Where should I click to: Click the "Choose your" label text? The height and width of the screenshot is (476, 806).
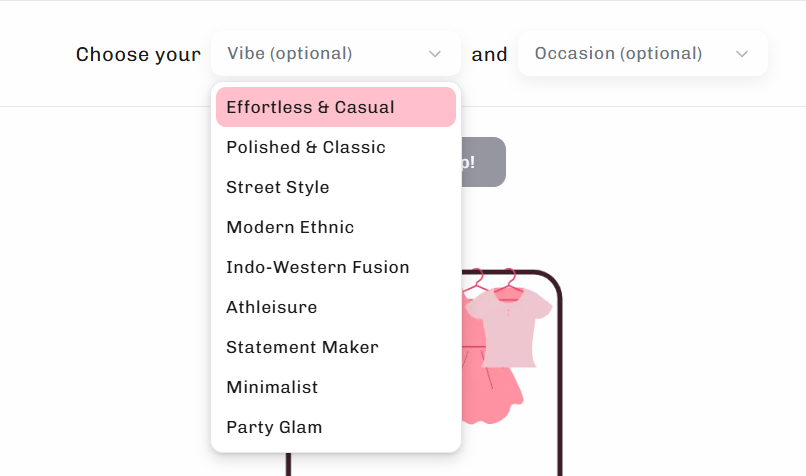pos(138,55)
